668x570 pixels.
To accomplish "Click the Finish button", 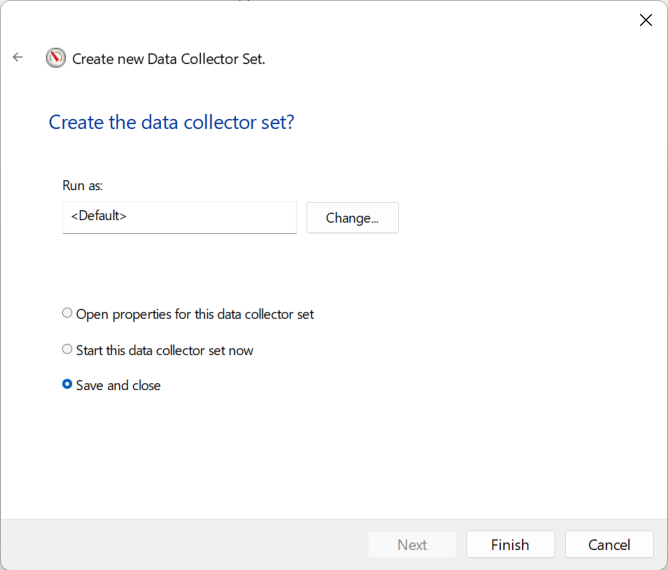I will pos(510,544).
